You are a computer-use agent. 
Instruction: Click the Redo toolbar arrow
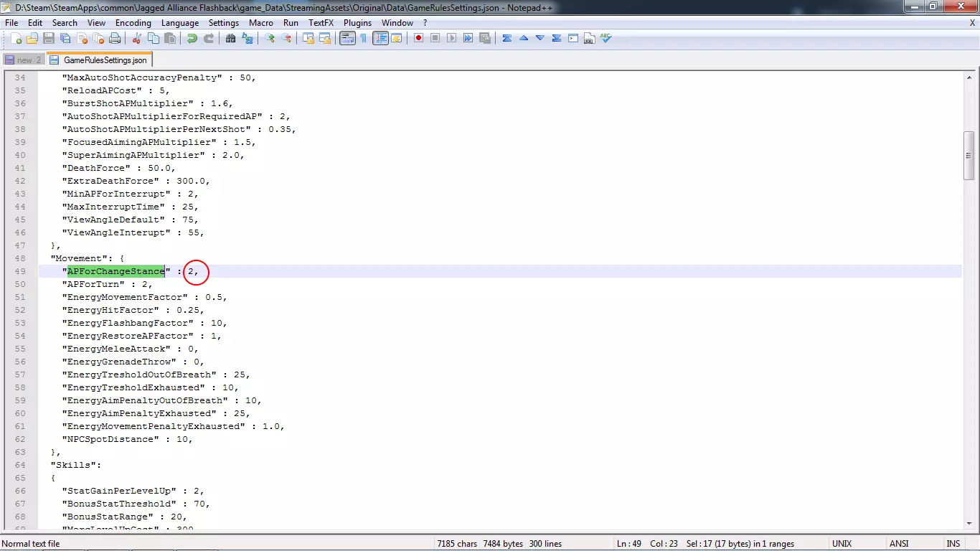point(209,38)
